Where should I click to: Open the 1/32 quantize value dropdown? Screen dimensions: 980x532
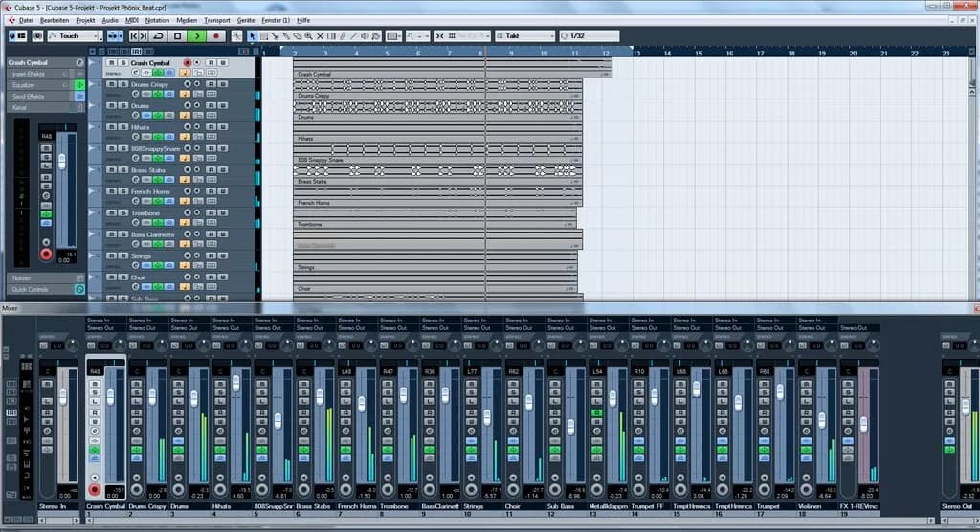coord(589,36)
